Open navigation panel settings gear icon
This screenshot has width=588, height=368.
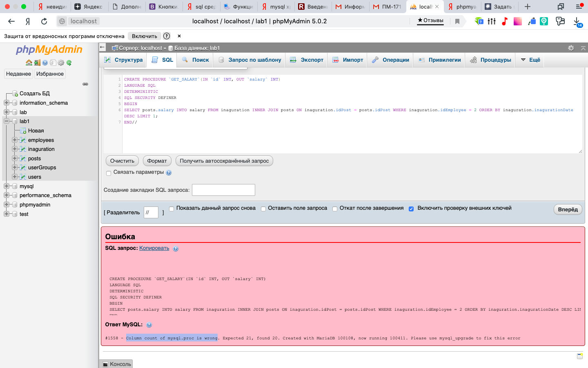[61, 63]
